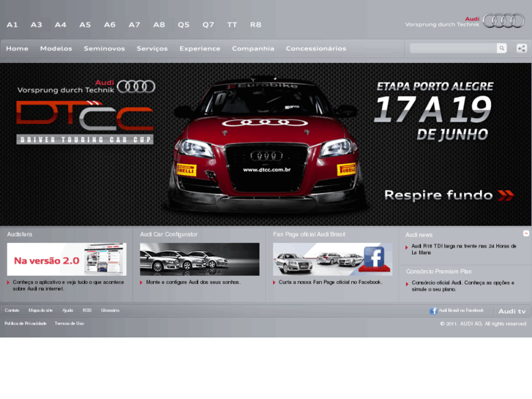Open the Na versão 2.0 Audisfera thumbnail
This screenshot has width=532, height=399.
[x=67, y=259]
